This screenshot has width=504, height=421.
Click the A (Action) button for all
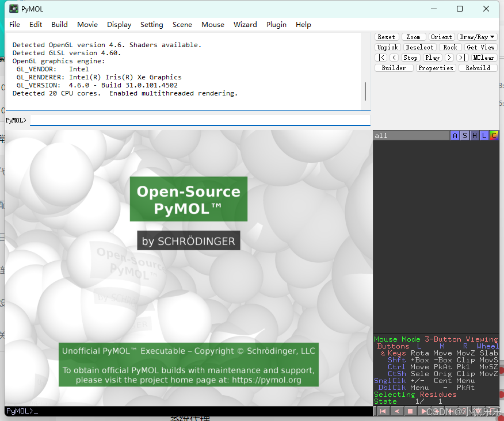pyautogui.click(x=455, y=136)
